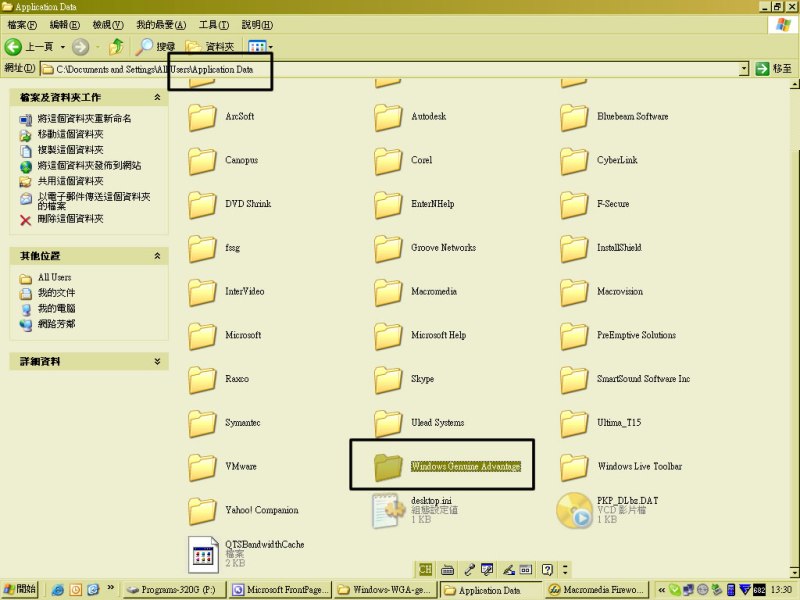Open the 檢視(V) menu
This screenshot has width=800, height=600.
click(x=108, y=24)
